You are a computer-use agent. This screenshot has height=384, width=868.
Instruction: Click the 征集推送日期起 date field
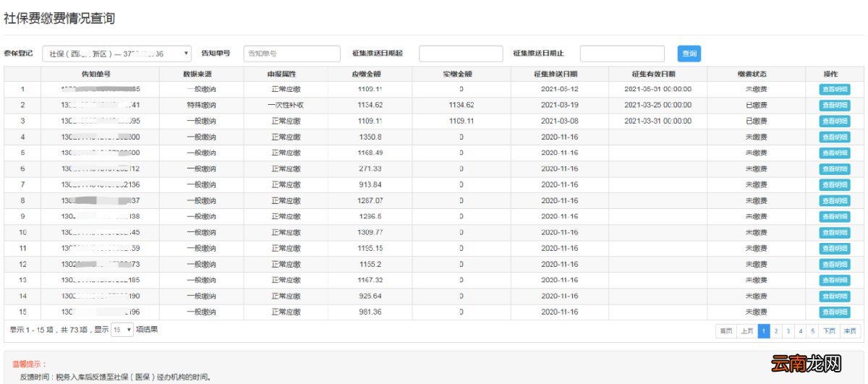[x=460, y=54]
